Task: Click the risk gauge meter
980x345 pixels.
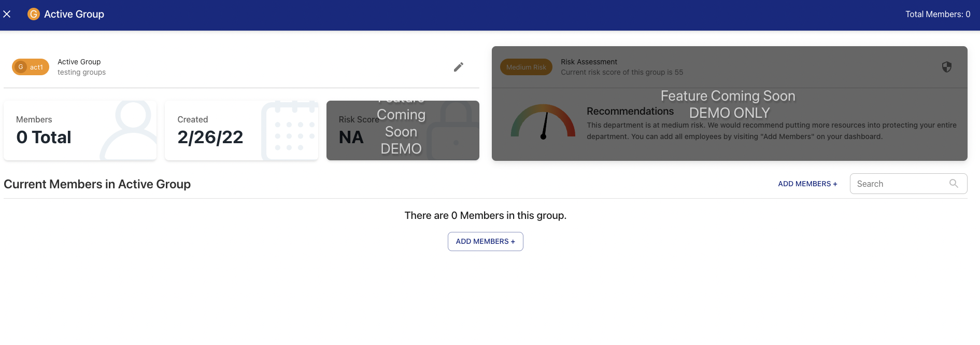Action: (543, 122)
